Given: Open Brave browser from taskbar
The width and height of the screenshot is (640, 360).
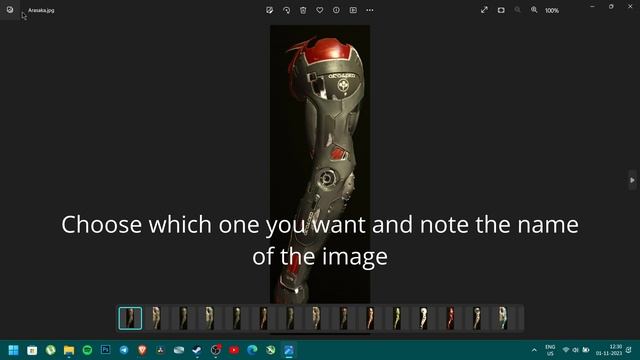Looking at the screenshot, I should pyautogui.click(x=142, y=350).
